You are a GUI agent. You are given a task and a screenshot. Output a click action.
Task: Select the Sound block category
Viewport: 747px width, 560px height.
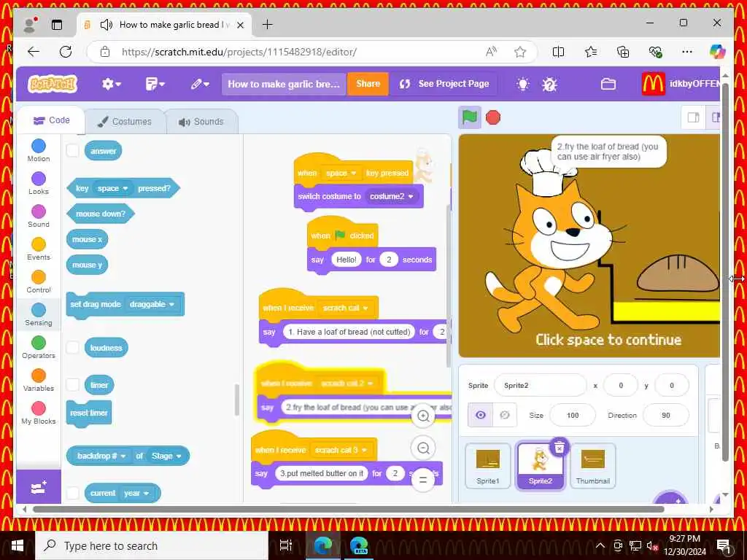(39, 216)
